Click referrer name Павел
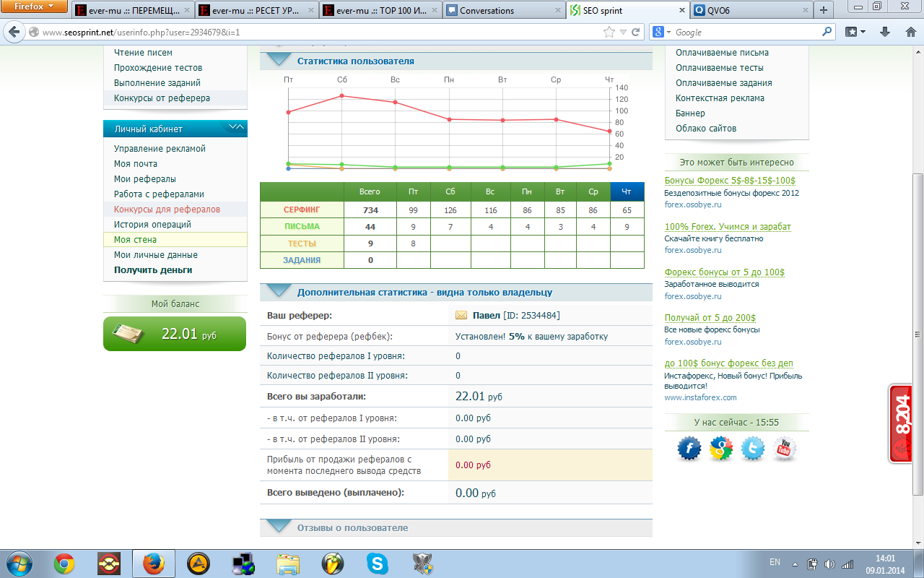Viewport: 924px width, 578px height. point(486,315)
